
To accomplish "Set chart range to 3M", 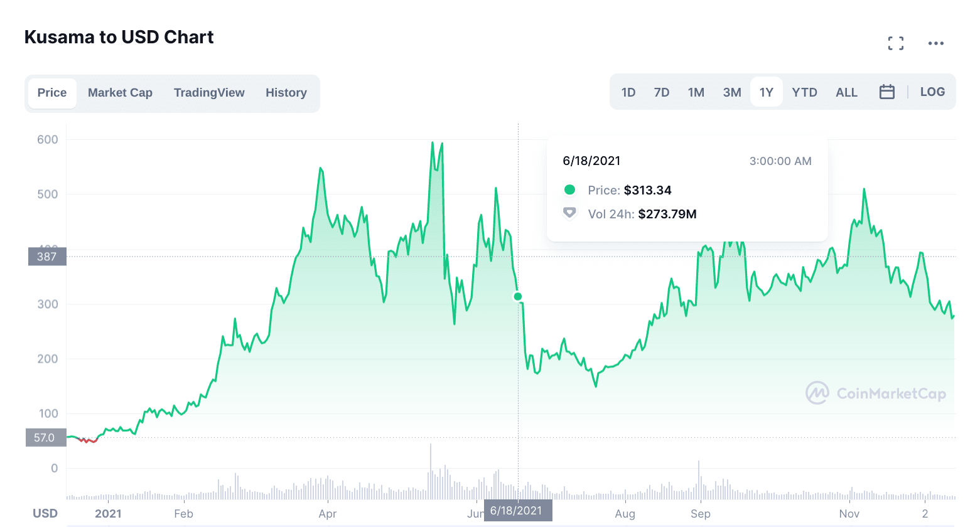I will point(731,93).
